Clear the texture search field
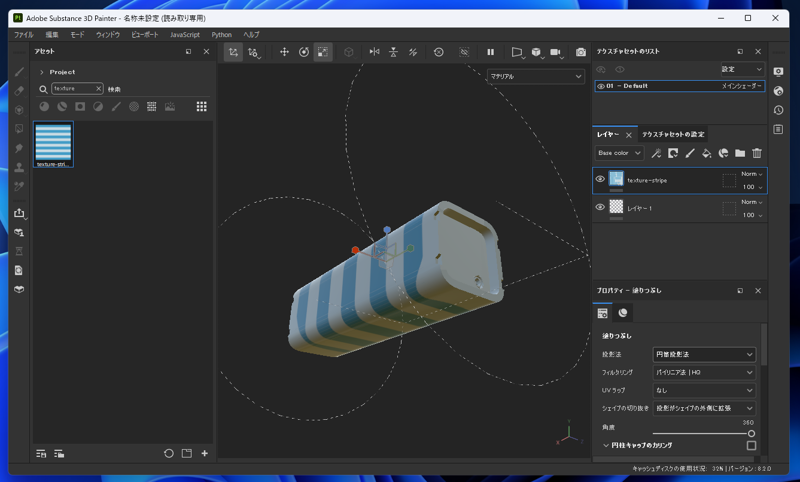Image resolution: width=800 pixels, height=482 pixels. click(x=98, y=89)
